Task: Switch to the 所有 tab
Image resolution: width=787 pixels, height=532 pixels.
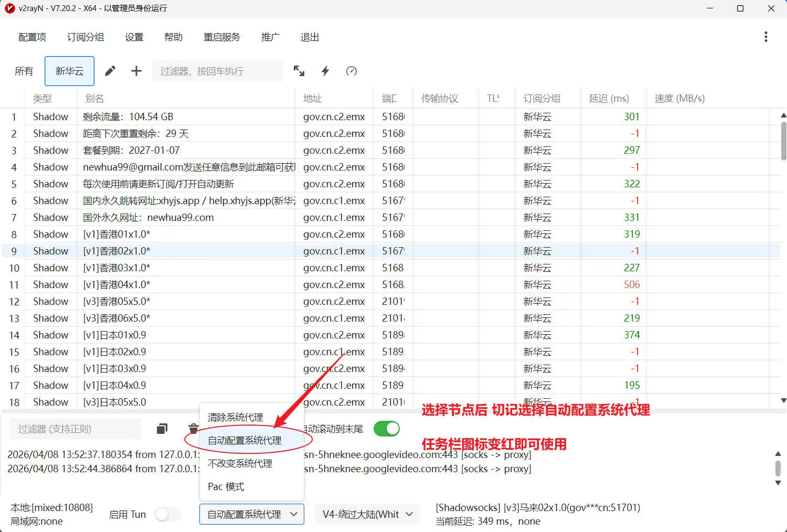Action: click(x=24, y=71)
